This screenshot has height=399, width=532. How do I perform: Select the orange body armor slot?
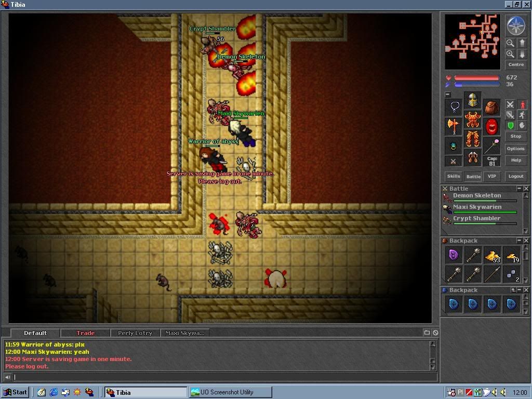(472, 119)
